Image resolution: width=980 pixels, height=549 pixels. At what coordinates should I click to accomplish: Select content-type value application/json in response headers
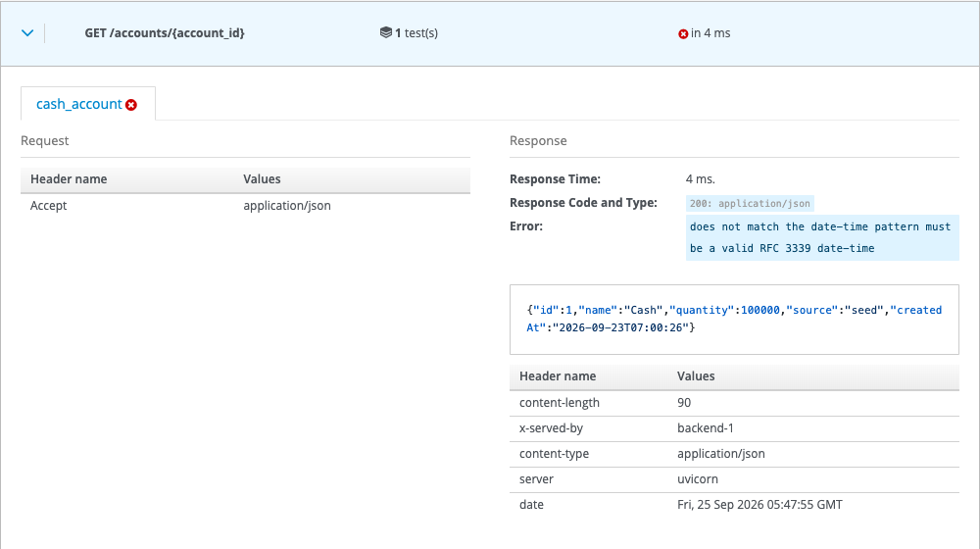click(720, 455)
